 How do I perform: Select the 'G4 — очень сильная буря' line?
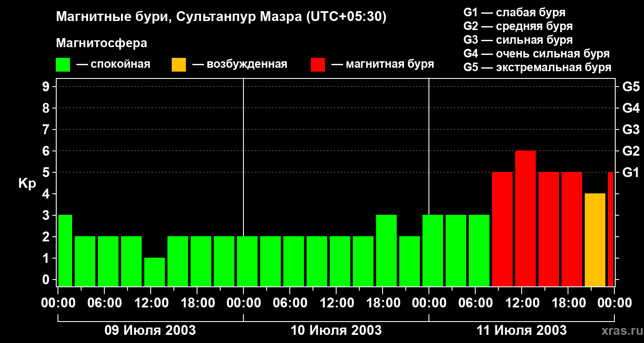coord(537,54)
